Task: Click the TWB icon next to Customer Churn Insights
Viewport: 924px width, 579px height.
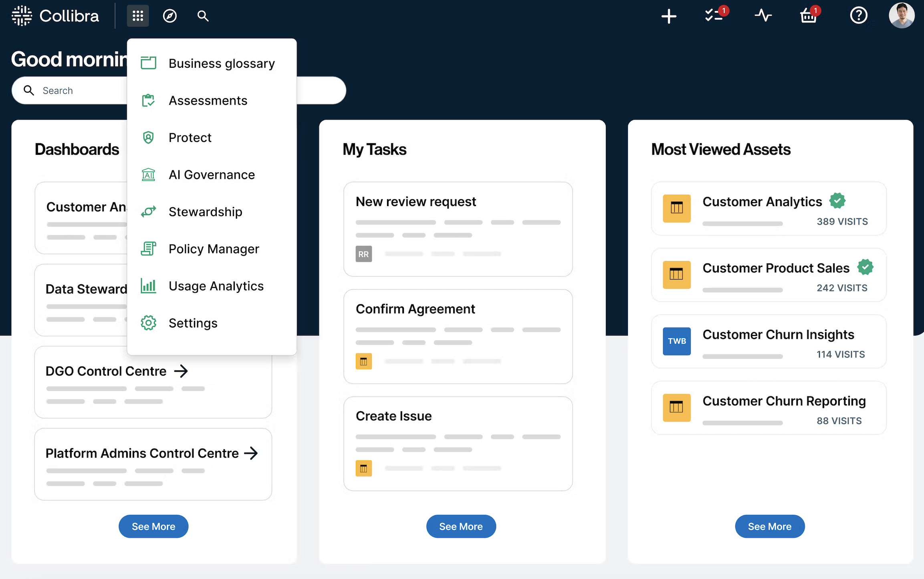Action: point(677,341)
